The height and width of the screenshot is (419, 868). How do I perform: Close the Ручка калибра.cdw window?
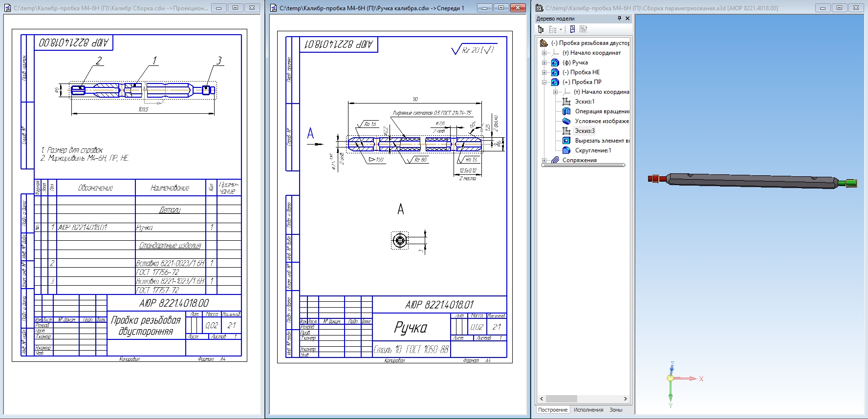(518, 8)
